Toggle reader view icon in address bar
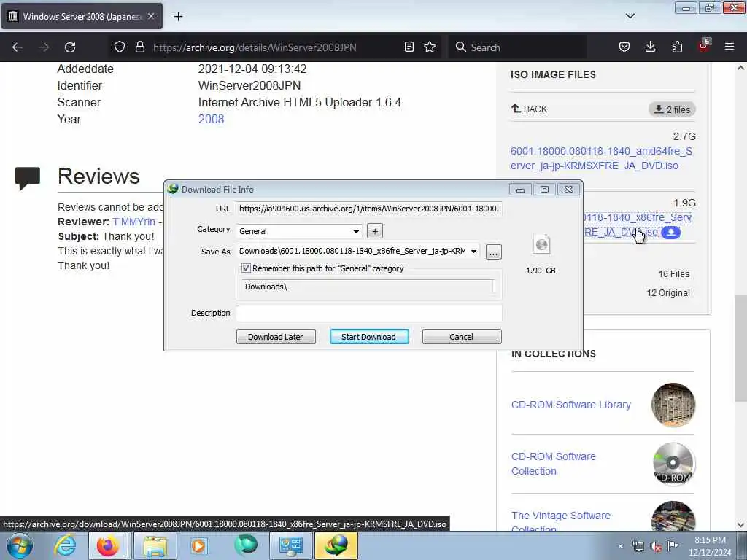This screenshot has height=560, width=747. pyautogui.click(x=409, y=47)
